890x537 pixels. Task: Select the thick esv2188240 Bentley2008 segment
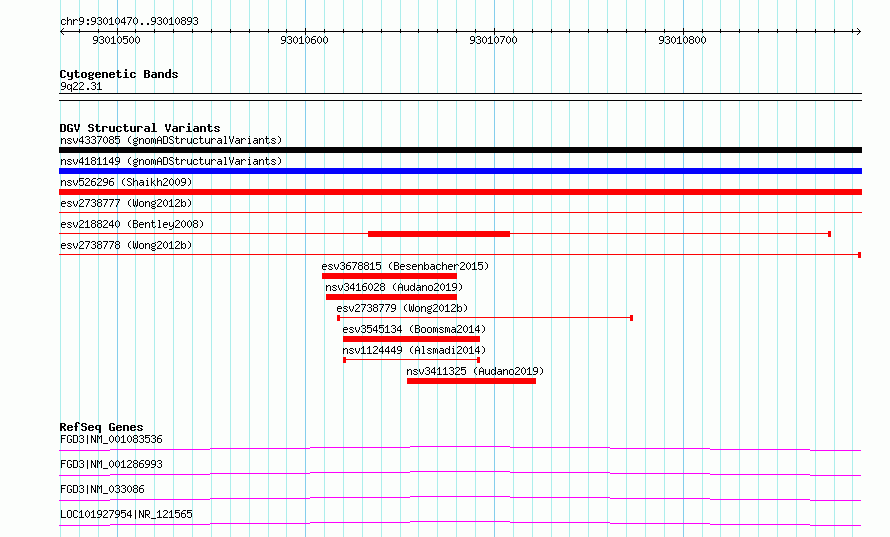[439, 234]
